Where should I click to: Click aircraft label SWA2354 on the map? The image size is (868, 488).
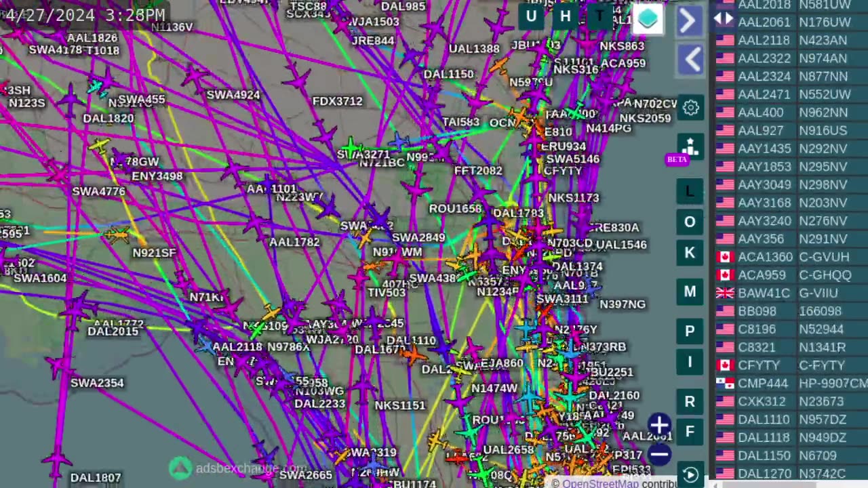[97, 384]
